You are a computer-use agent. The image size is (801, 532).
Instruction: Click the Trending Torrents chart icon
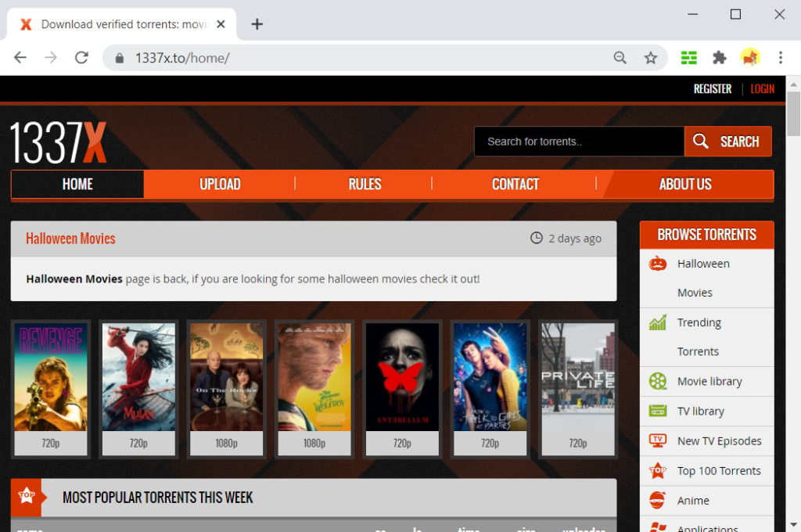pos(657,322)
